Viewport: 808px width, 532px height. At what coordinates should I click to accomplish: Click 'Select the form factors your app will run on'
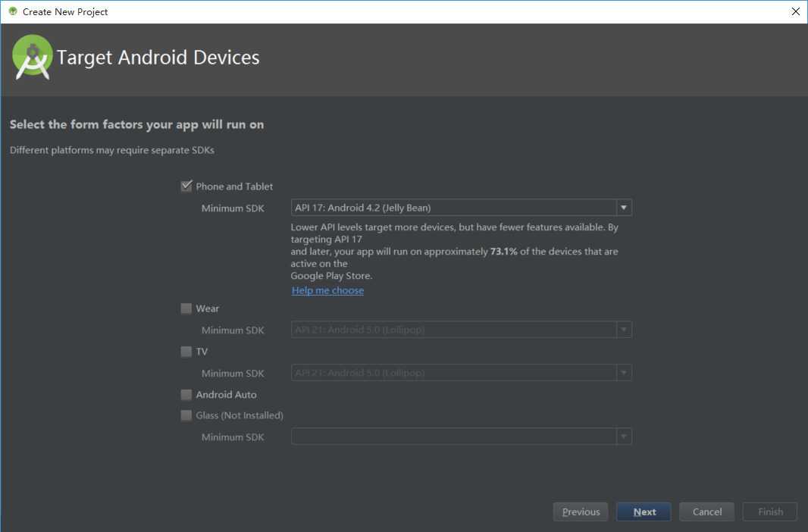(136, 124)
